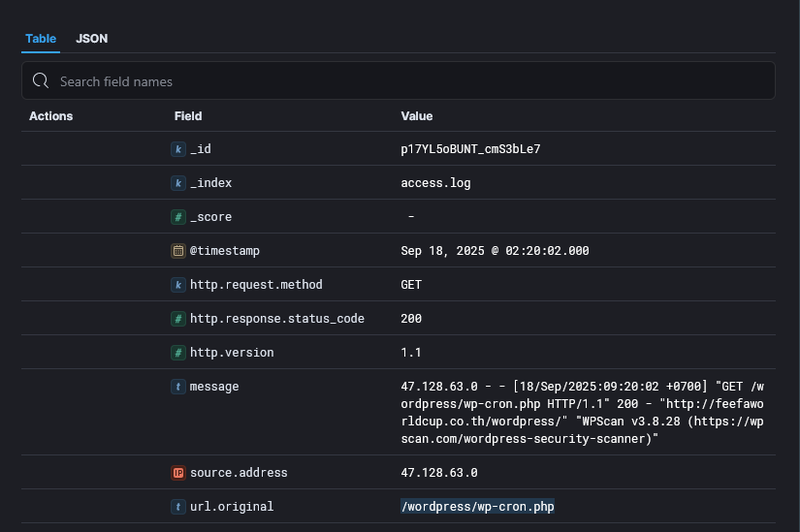Image resolution: width=800 pixels, height=532 pixels.
Task: Click the Value column header
Action: [417, 116]
